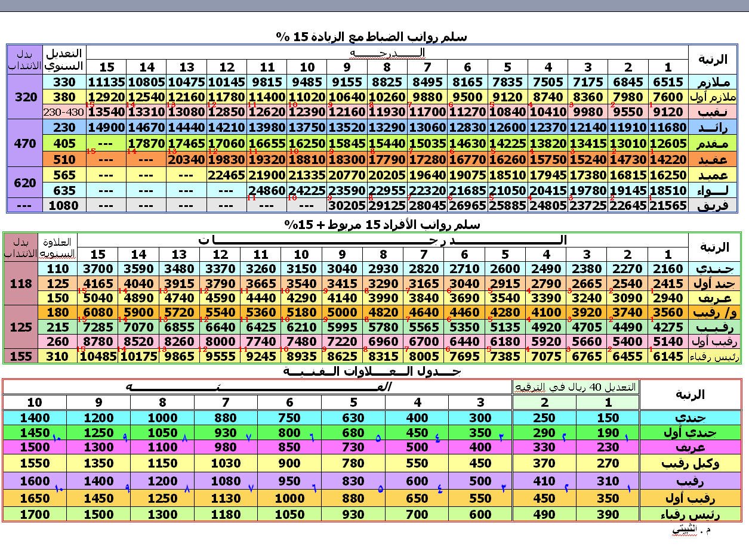This screenshot has height=560, width=749.
Task: Click the value 13540
Action: tap(106, 112)
